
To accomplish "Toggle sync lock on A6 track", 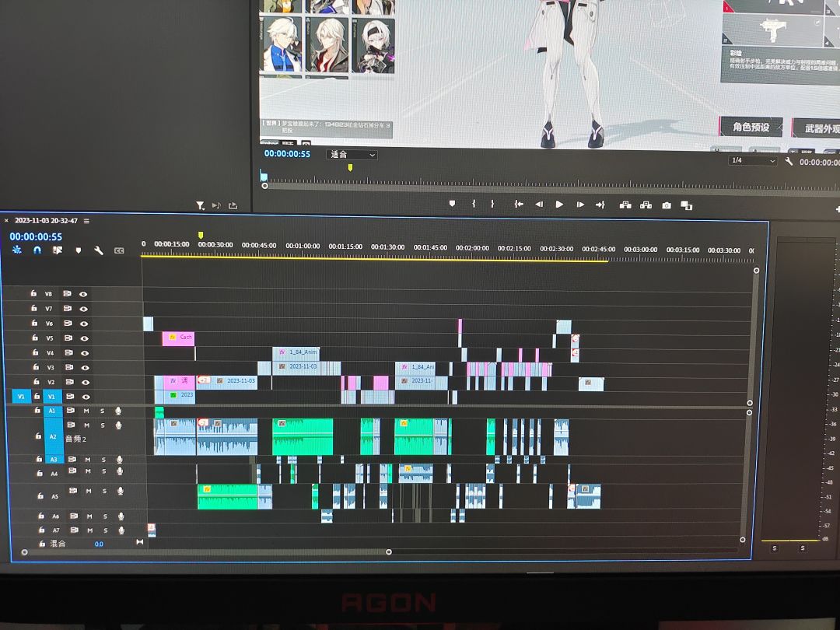I will point(74,516).
